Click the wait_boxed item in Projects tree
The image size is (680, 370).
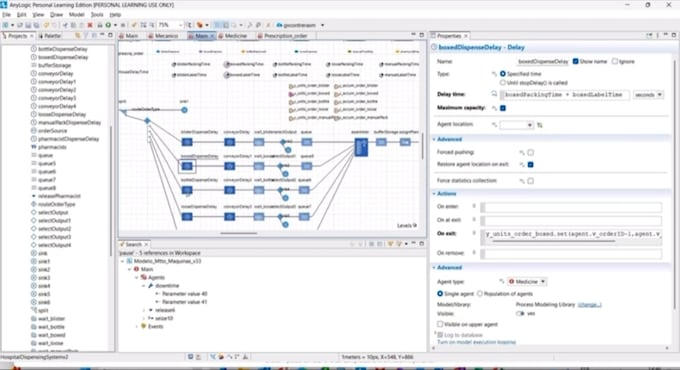click(x=51, y=335)
